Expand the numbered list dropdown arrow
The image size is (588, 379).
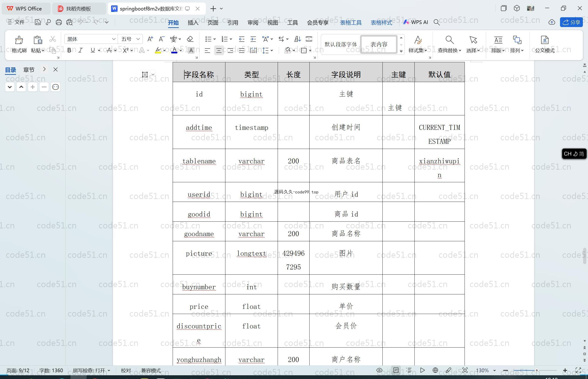[231, 39]
